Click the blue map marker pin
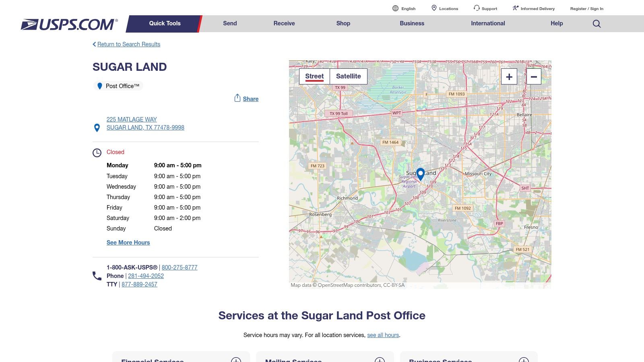The width and height of the screenshot is (644, 362). [x=420, y=174]
